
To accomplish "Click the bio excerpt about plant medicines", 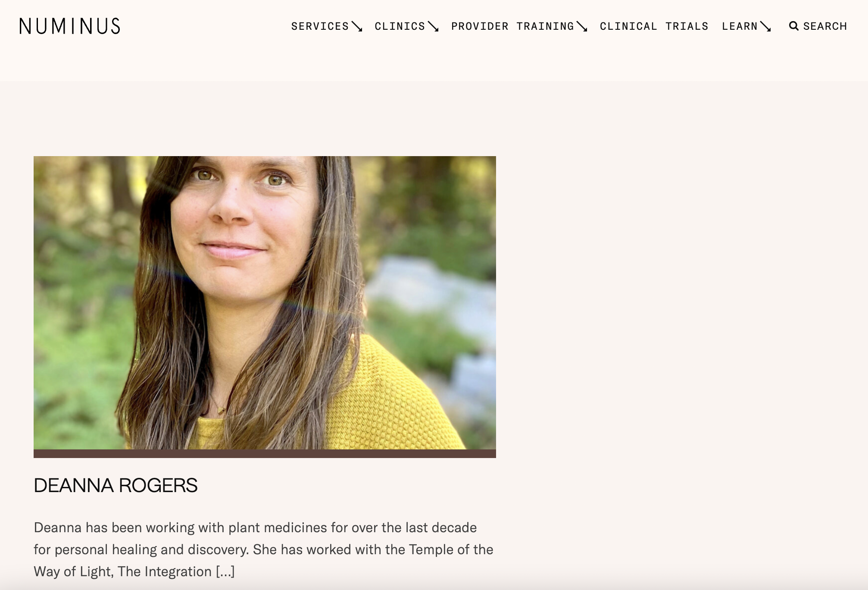I will [263, 549].
